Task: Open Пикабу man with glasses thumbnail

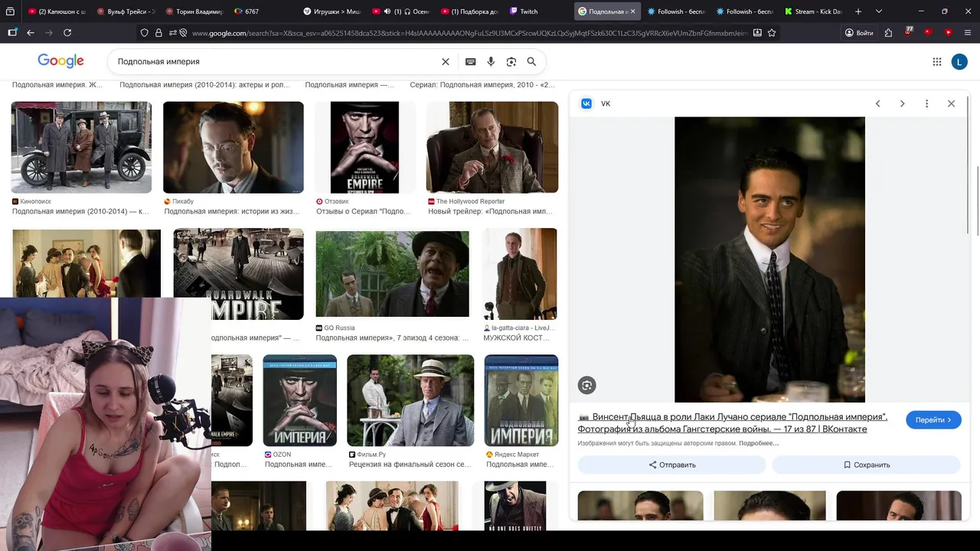Action: (x=234, y=147)
